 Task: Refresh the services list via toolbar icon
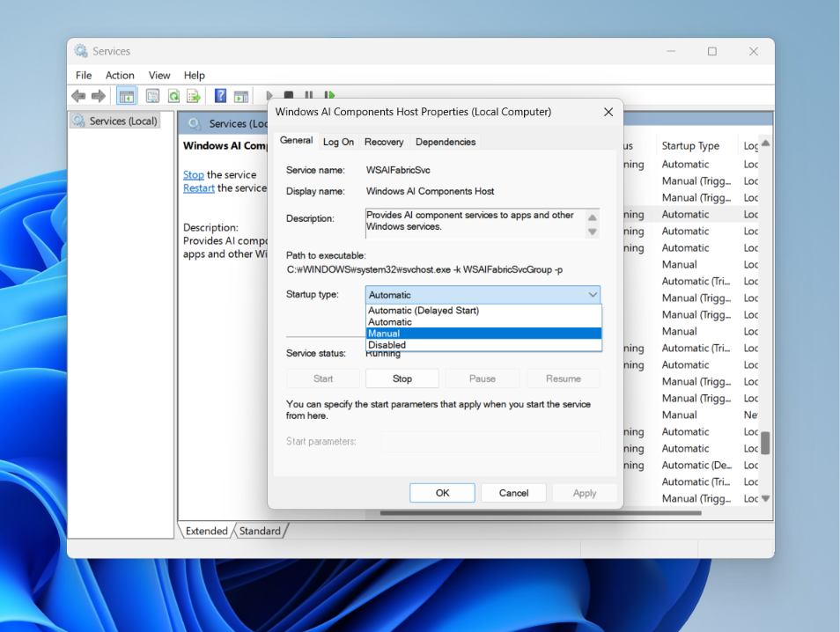tap(173, 97)
